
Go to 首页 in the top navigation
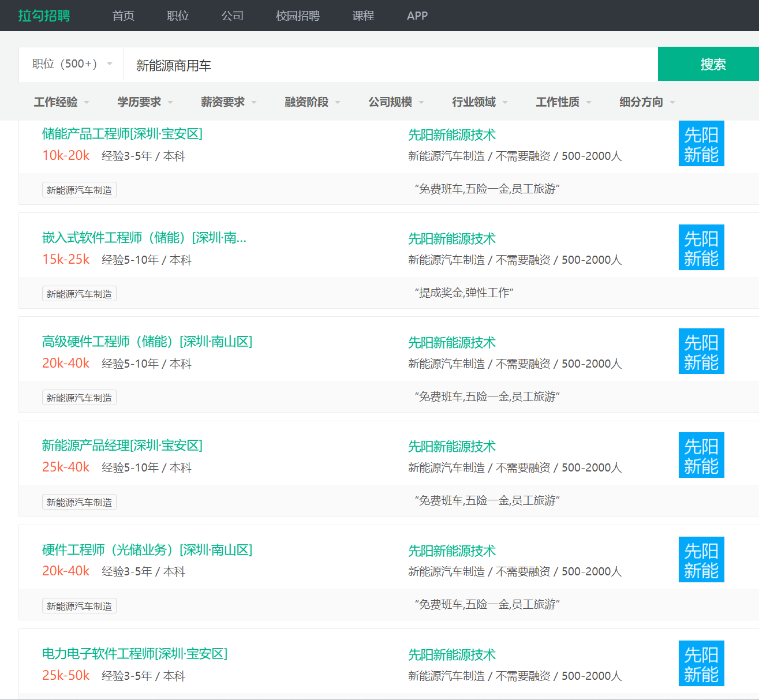[124, 16]
